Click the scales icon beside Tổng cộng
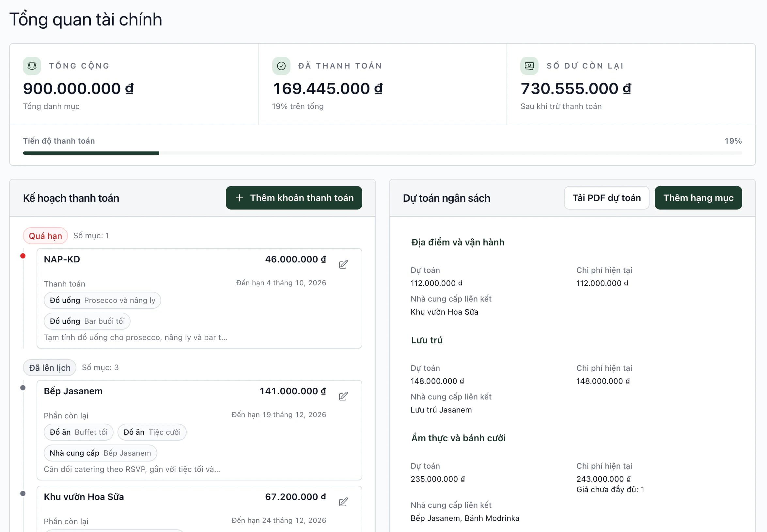 click(x=32, y=66)
